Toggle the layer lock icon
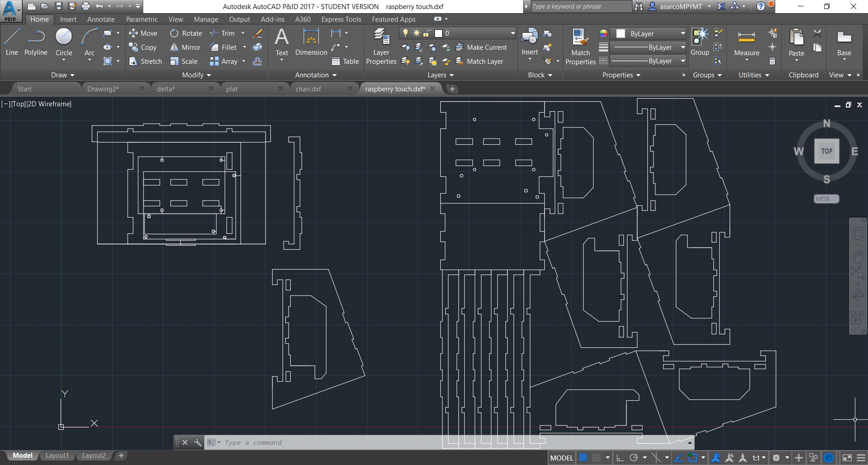The width and height of the screenshot is (868, 465). [x=427, y=33]
